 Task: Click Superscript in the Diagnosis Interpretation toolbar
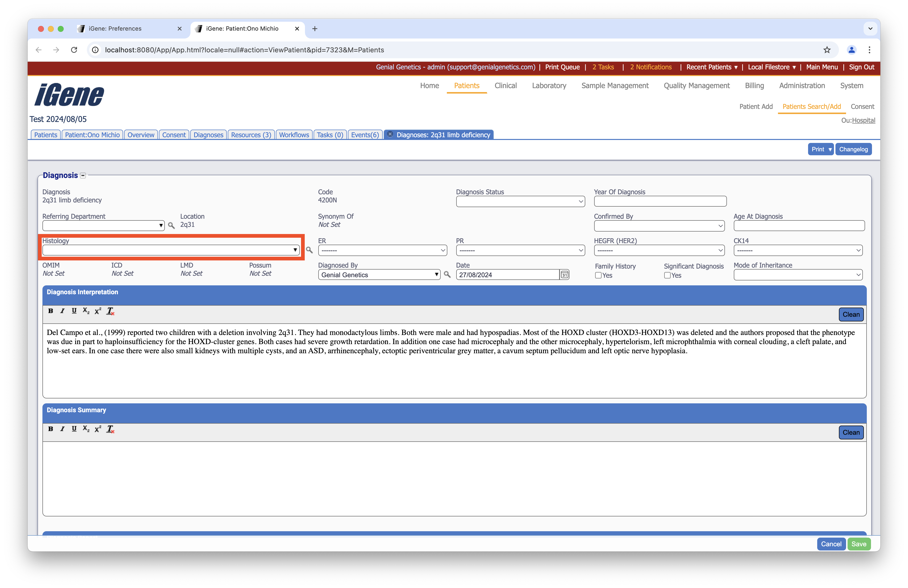point(98,311)
